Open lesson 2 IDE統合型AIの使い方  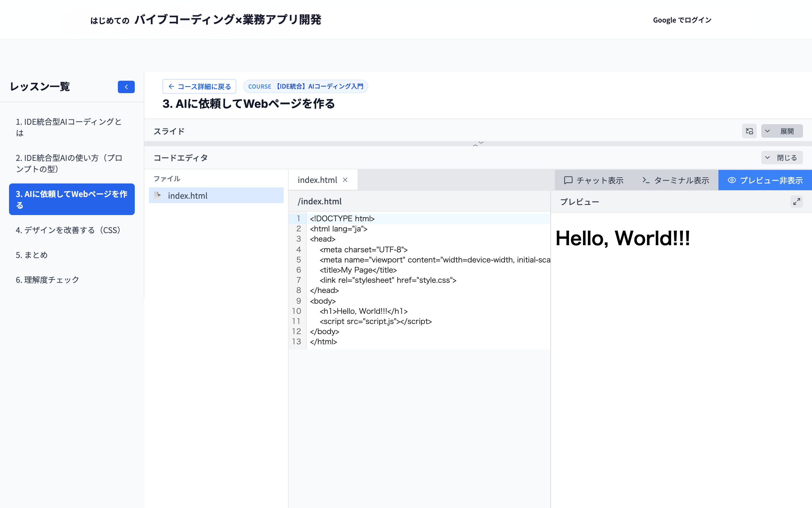72,163
